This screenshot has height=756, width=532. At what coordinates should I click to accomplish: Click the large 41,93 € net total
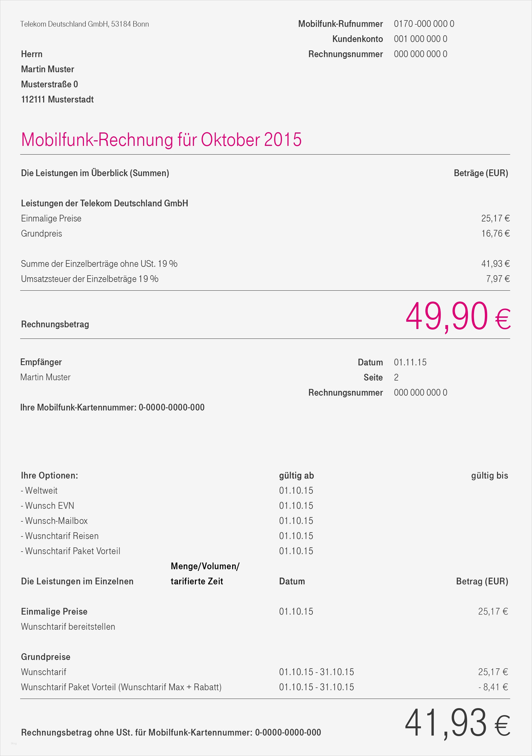[457, 723]
